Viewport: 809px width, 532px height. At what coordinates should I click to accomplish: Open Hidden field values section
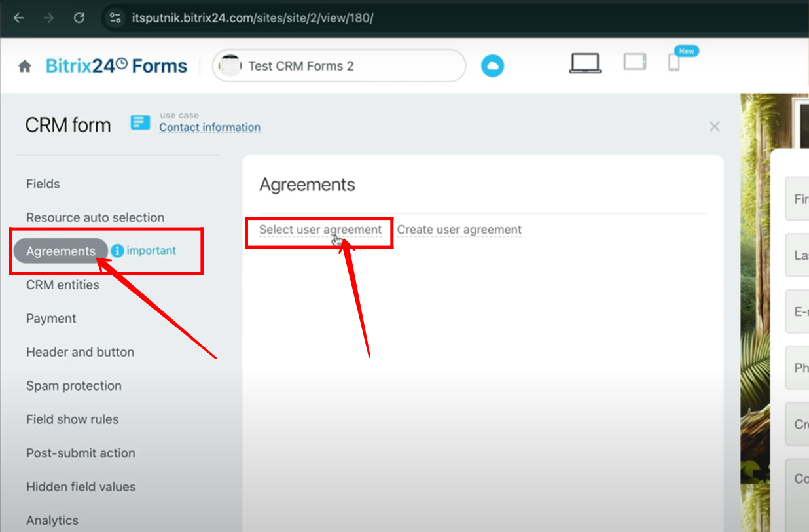(81, 487)
